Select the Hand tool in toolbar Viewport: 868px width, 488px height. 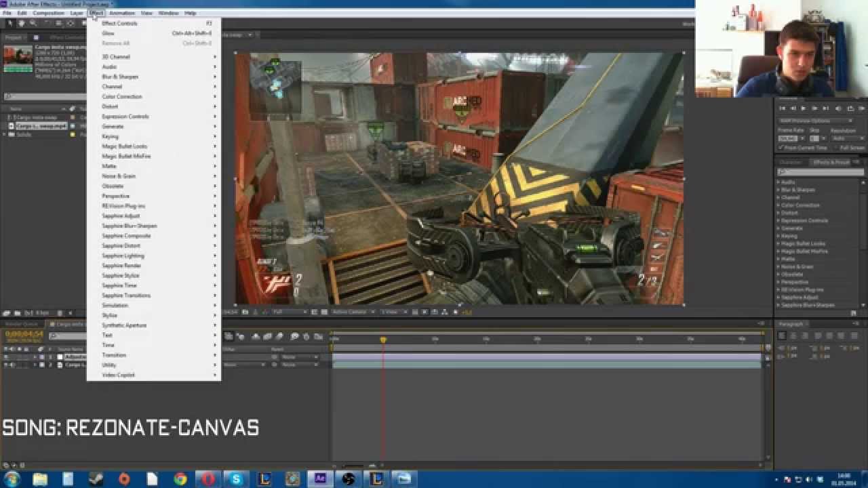(x=21, y=23)
